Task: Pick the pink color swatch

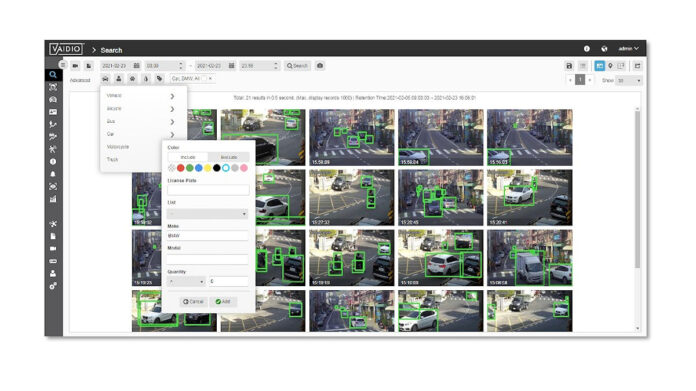Action: (244, 168)
